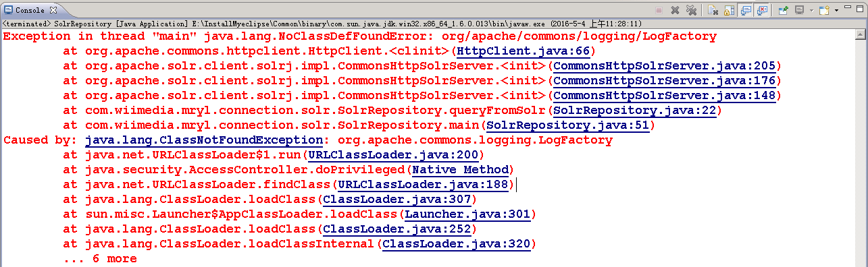This screenshot has width=868, height=267.
Task: Open the ClassLoader.java:320 link
Action: point(457,244)
